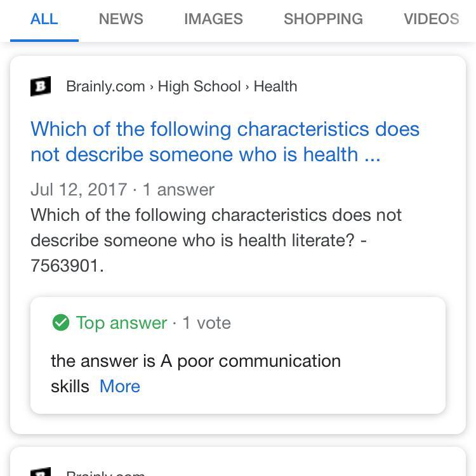Click the second result's Brainly.com text at bottom

click(x=105, y=473)
